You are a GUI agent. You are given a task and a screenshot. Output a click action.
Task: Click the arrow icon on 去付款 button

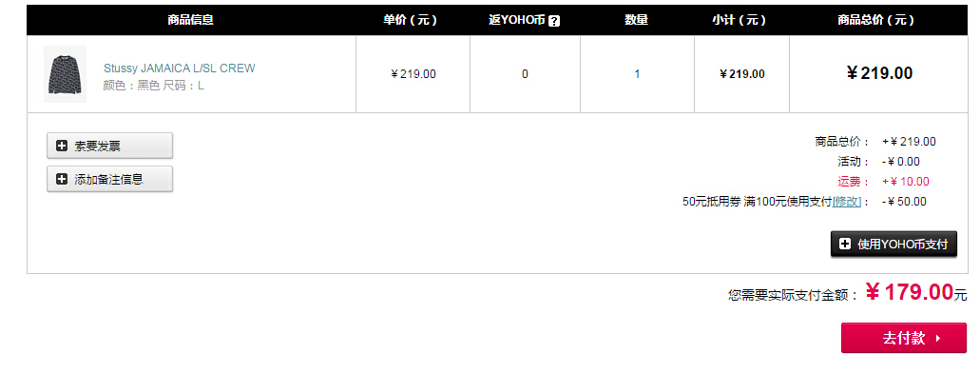938,339
